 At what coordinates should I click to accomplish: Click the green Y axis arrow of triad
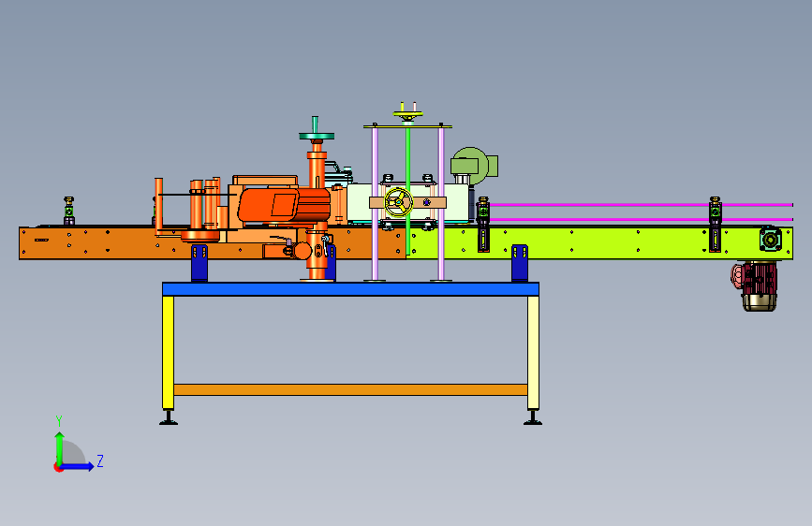coord(60,447)
